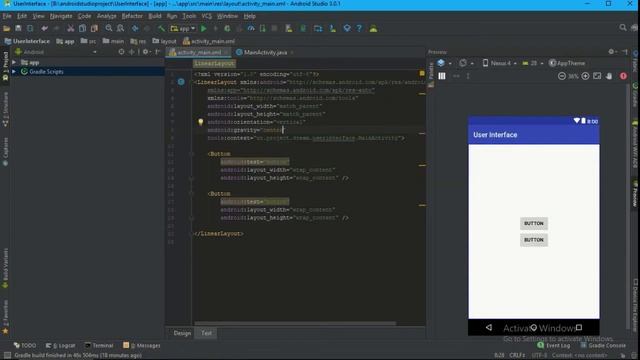Open the Android project view dropdown
The height and width of the screenshot is (360, 640).
pyautogui.click(x=56, y=52)
